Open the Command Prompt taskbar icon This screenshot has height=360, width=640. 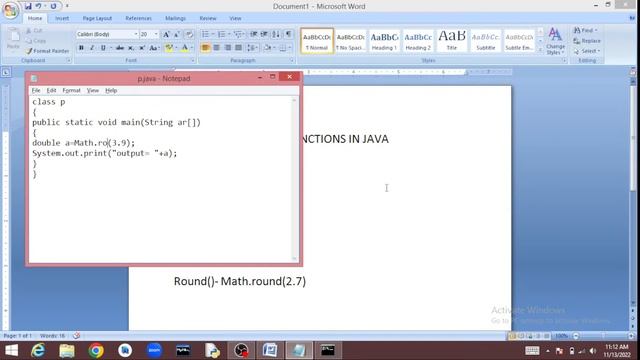[x=327, y=351]
